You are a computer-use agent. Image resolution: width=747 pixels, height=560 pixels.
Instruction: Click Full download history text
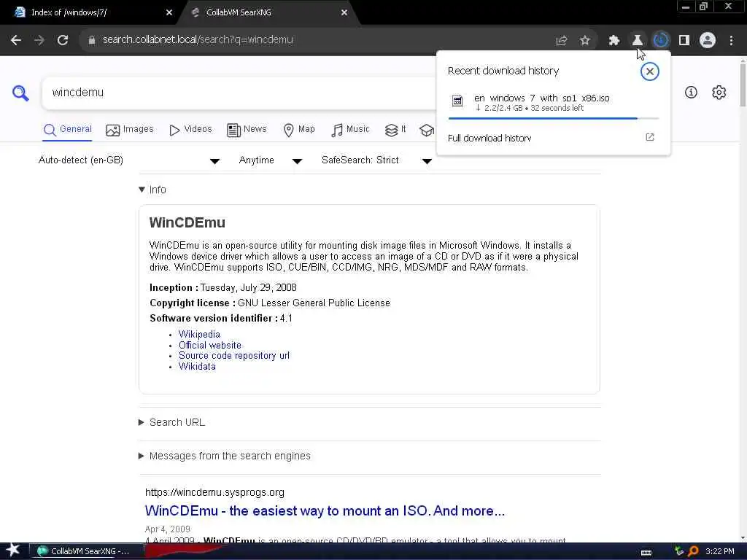pyautogui.click(x=489, y=138)
